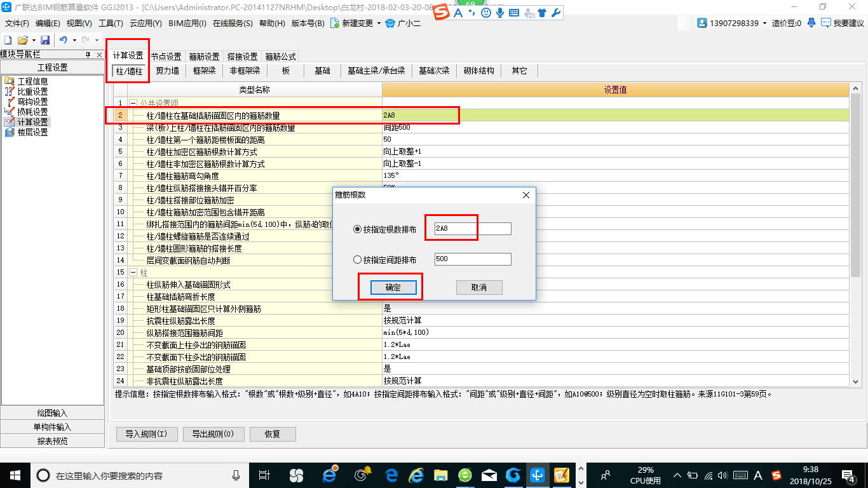The width and height of the screenshot is (868, 488).
Task: Open 比重设置 in navigation tree
Action: pyautogui.click(x=32, y=91)
